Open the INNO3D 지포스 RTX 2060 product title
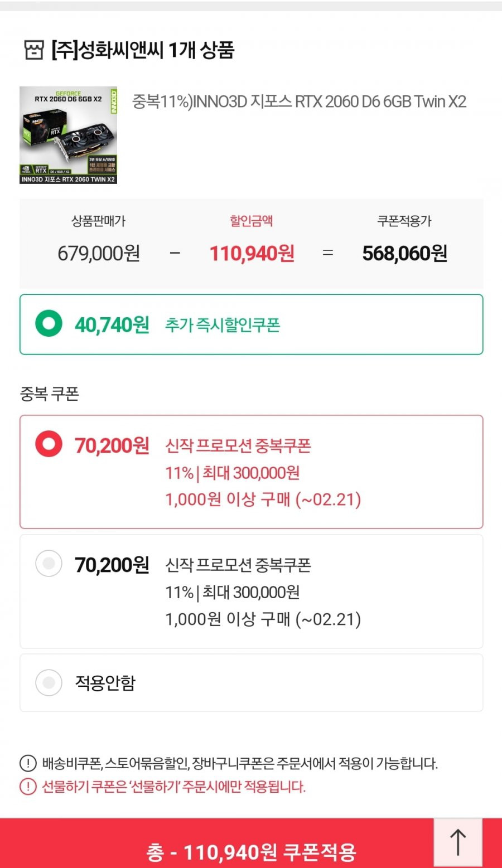The image size is (502, 868). [299, 101]
